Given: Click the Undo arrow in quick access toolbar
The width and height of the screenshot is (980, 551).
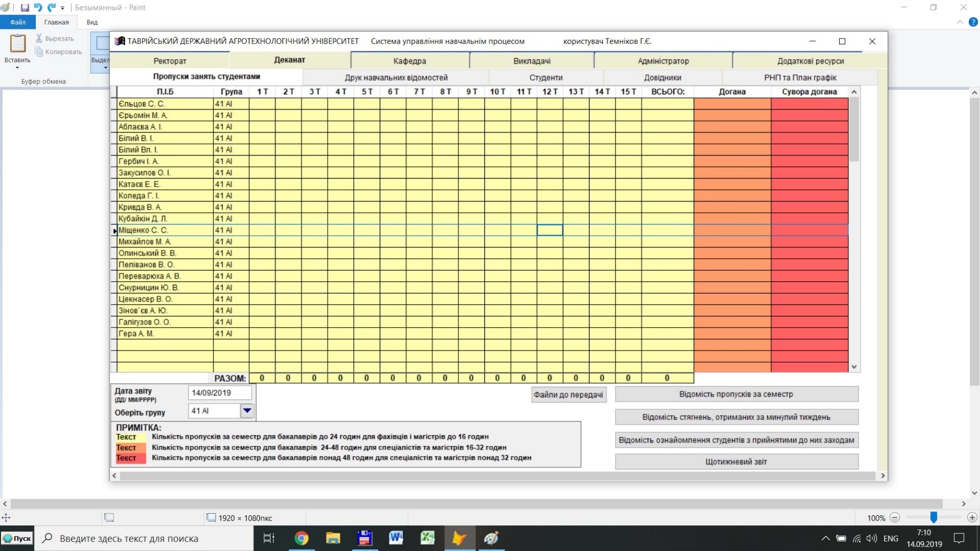Looking at the screenshot, I should [38, 7].
